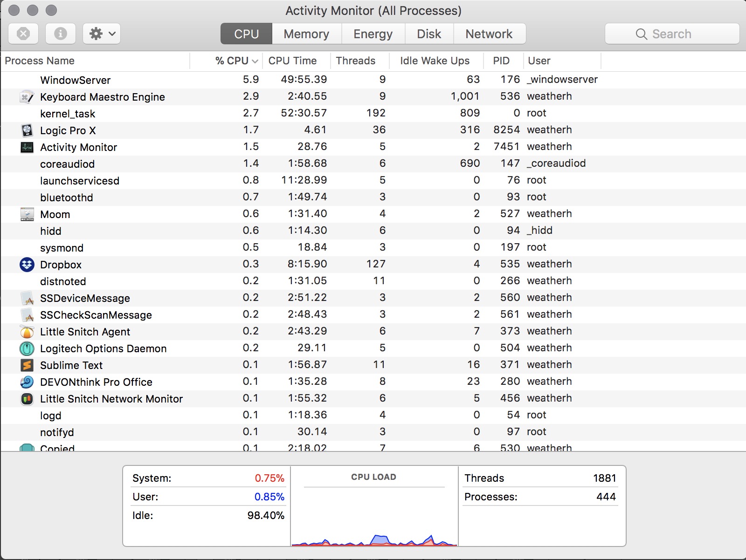The width and height of the screenshot is (746, 560).
Task: Open the Disk tab
Action: [429, 34]
